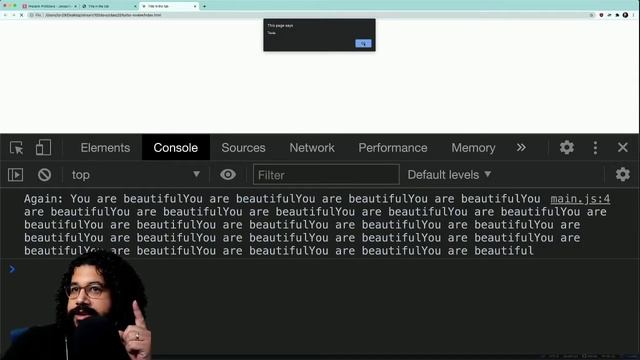
Task: Click the browser address bar URL
Action: point(103,15)
